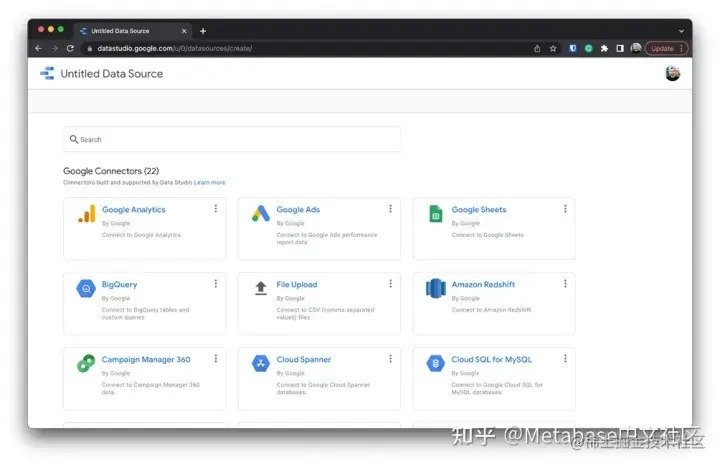Toggle the browser side panel icon

pos(620,48)
